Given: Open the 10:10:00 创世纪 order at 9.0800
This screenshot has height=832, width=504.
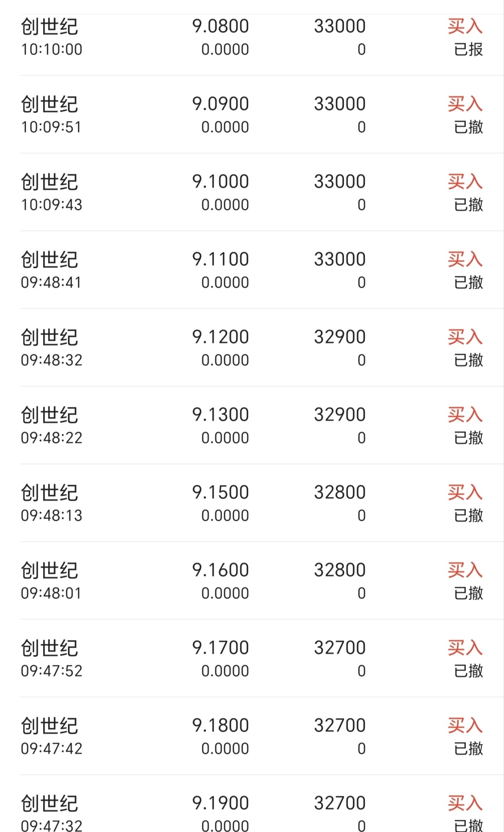Looking at the screenshot, I should tap(252, 37).
